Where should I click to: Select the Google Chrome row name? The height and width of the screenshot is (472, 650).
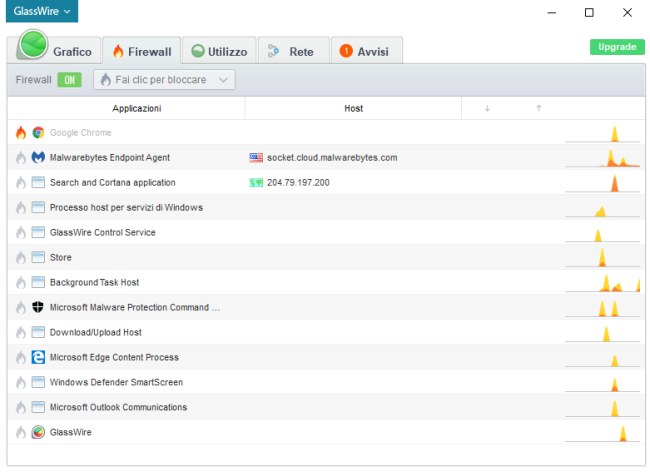[81, 133]
